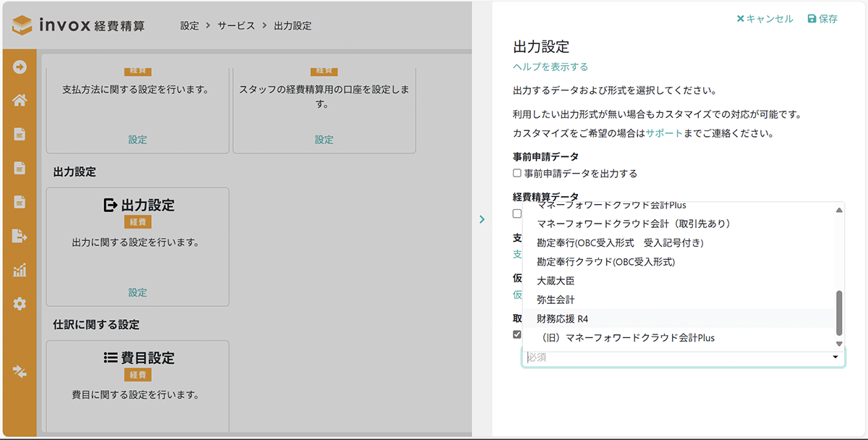Select the 大蔵大臣 option

click(556, 280)
